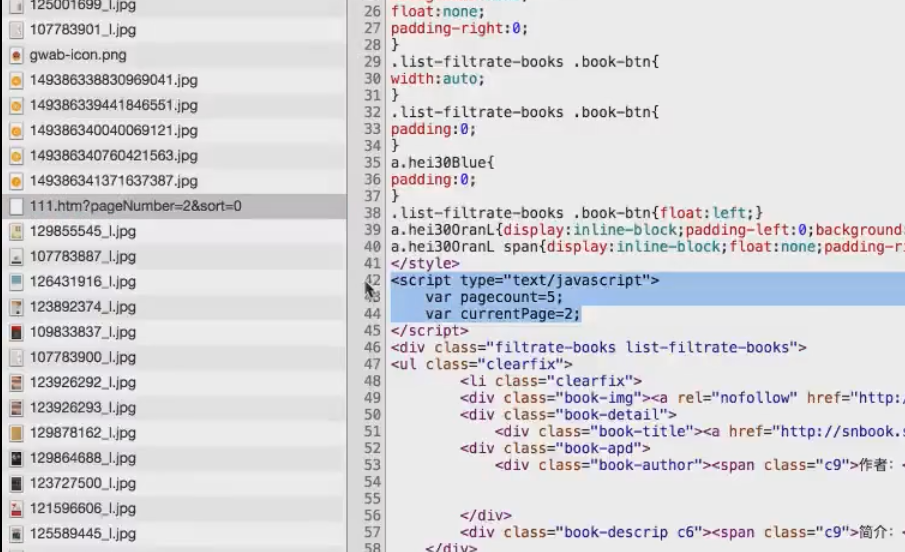Select file name 129878162_l.jpg
This screenshot has width=905, height=552.
[x=83, y=432]
